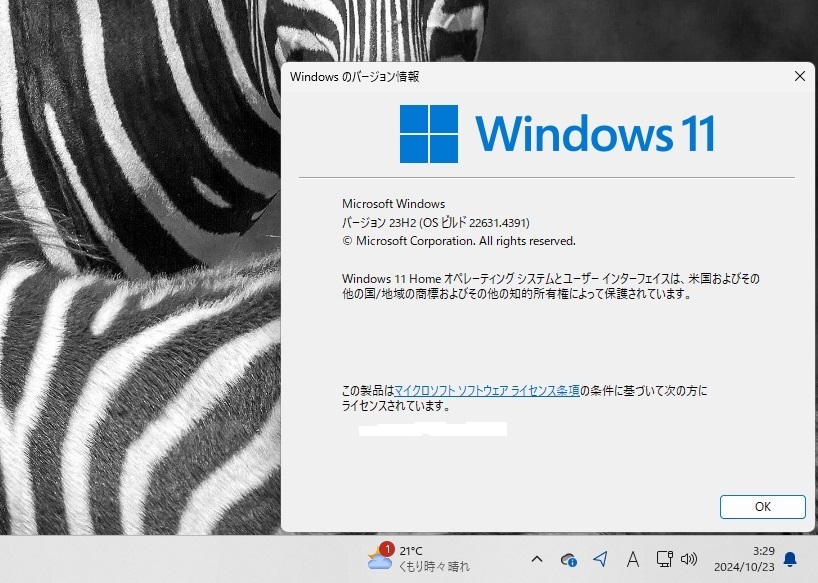Click the Windows 11 logo in dialog
818x583 pixels.
(557, 133)
